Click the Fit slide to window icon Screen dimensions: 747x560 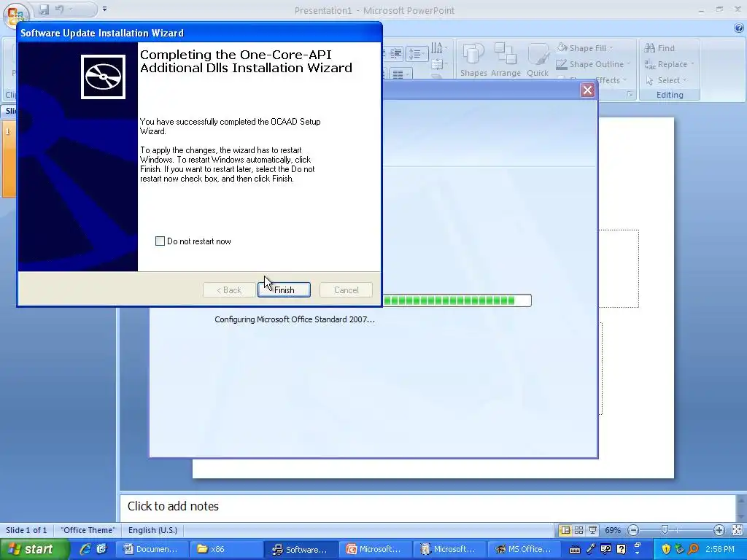737,530
